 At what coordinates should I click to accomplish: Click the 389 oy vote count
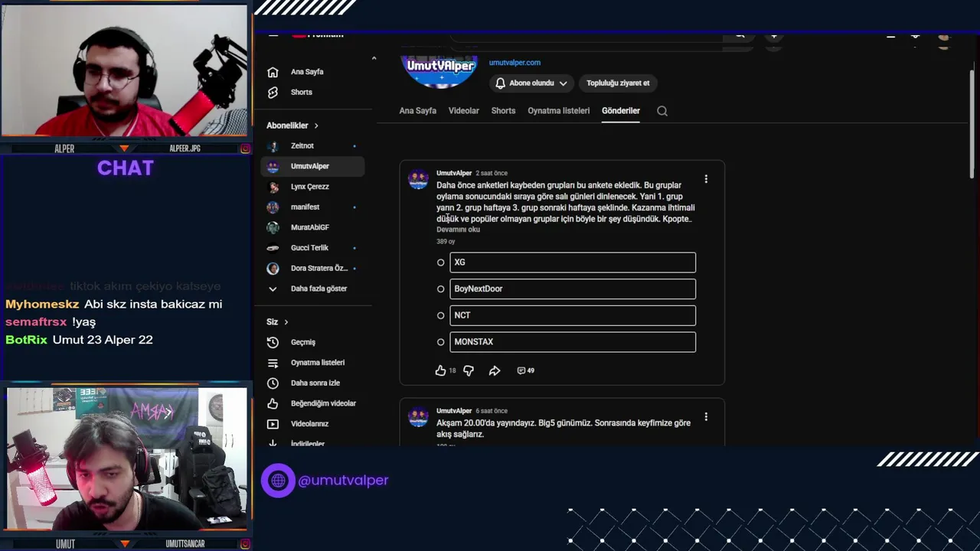pyautogui.click(x=446, y=242)
